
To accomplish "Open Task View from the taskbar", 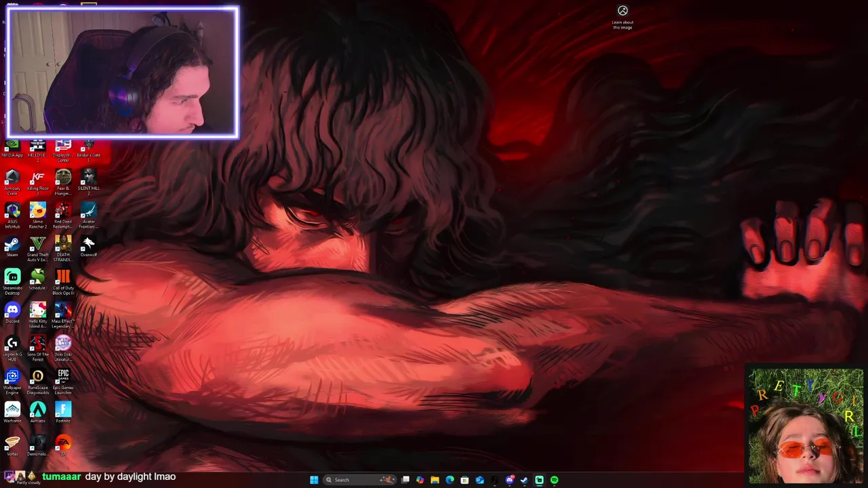I will coord(406,480).
